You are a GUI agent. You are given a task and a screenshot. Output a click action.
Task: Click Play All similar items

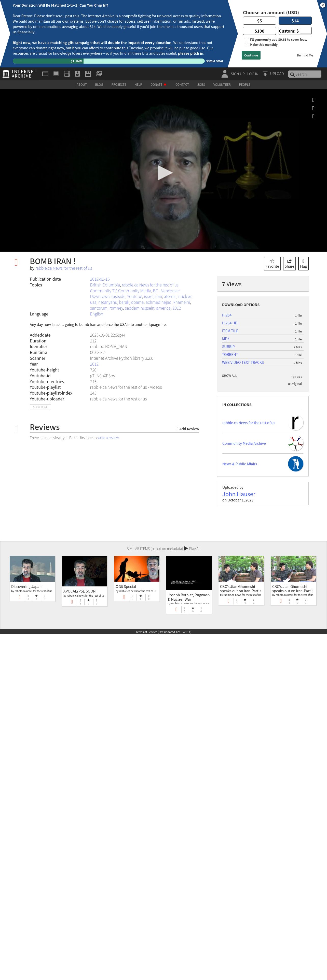192,549
